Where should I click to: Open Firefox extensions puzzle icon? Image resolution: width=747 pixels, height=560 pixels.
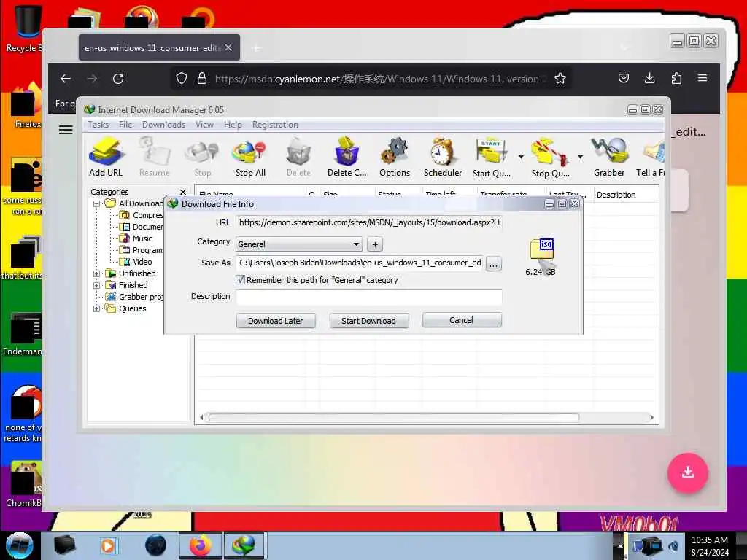point(676,78)
